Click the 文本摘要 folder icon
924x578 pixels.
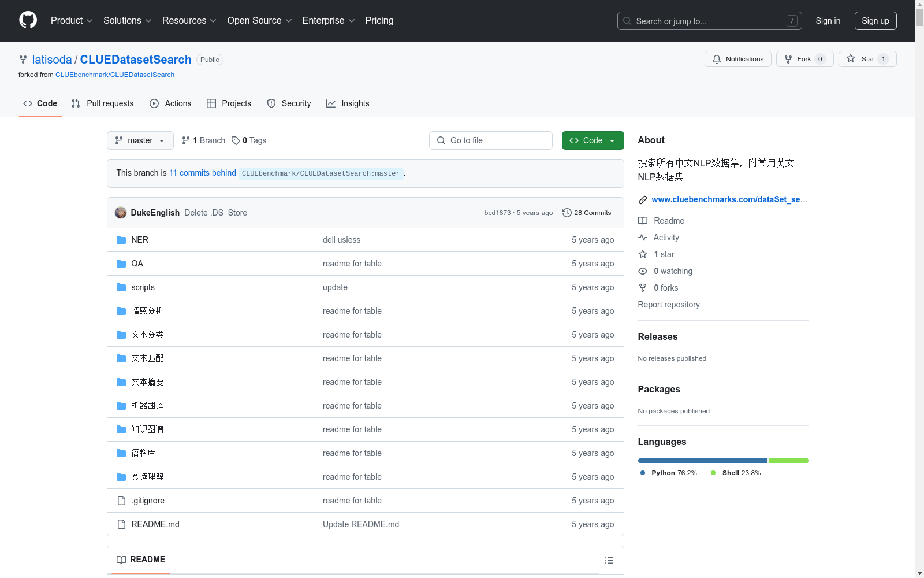point(121,382)
